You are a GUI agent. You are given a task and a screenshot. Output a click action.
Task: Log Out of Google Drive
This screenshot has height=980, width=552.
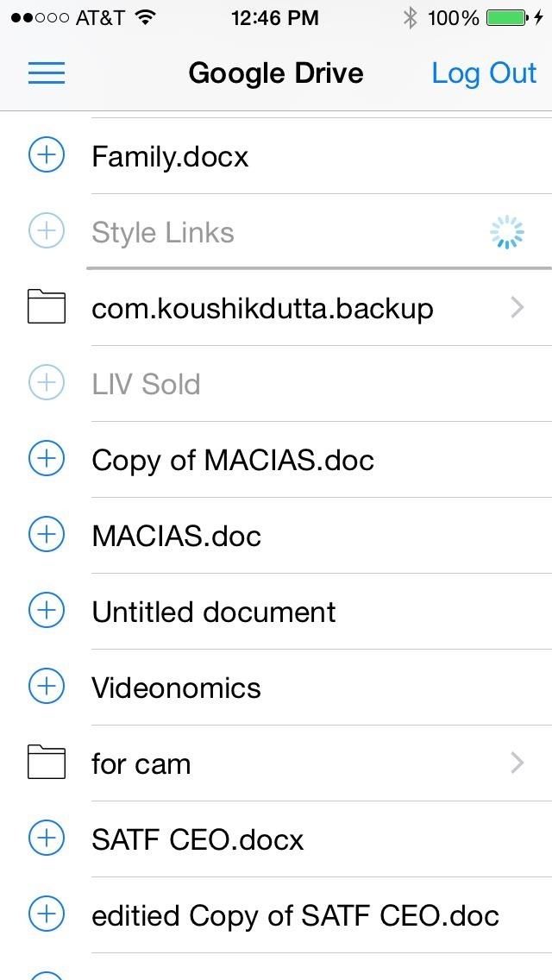(484, 73)
